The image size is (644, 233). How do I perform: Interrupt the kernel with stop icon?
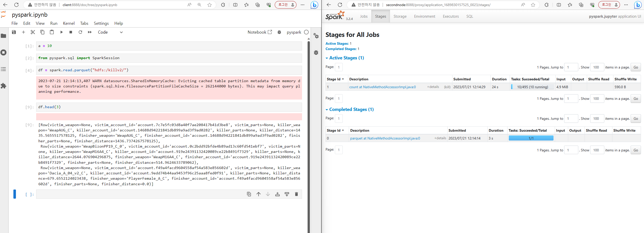pos(71,32)
